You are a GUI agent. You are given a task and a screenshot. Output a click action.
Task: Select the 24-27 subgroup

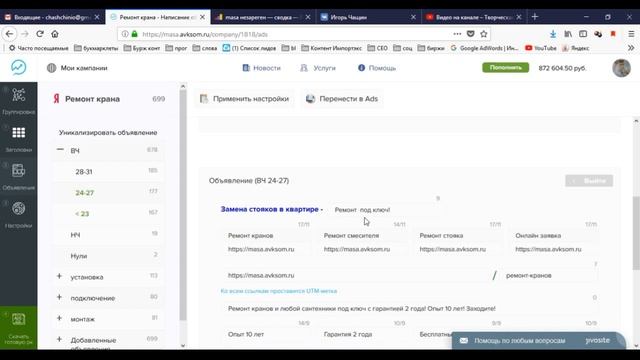[109, 193]
